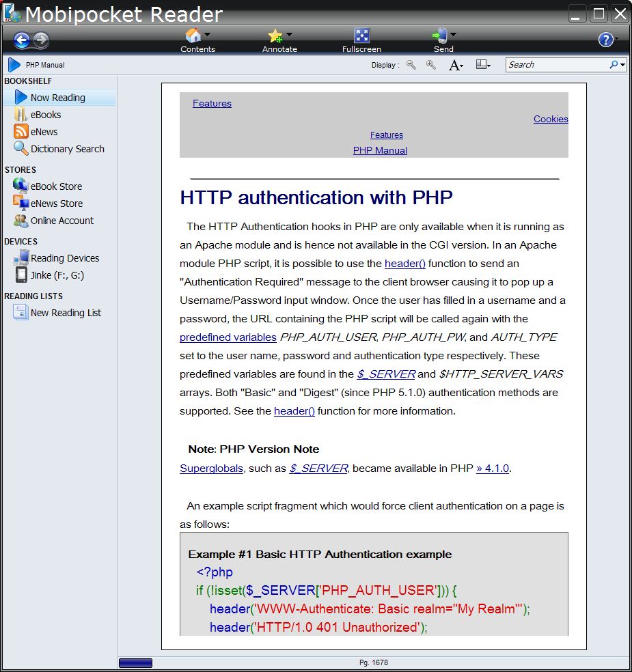Follow the PHP Manual link in header
This screenshot has height=672, width=632.
point(380,150)
